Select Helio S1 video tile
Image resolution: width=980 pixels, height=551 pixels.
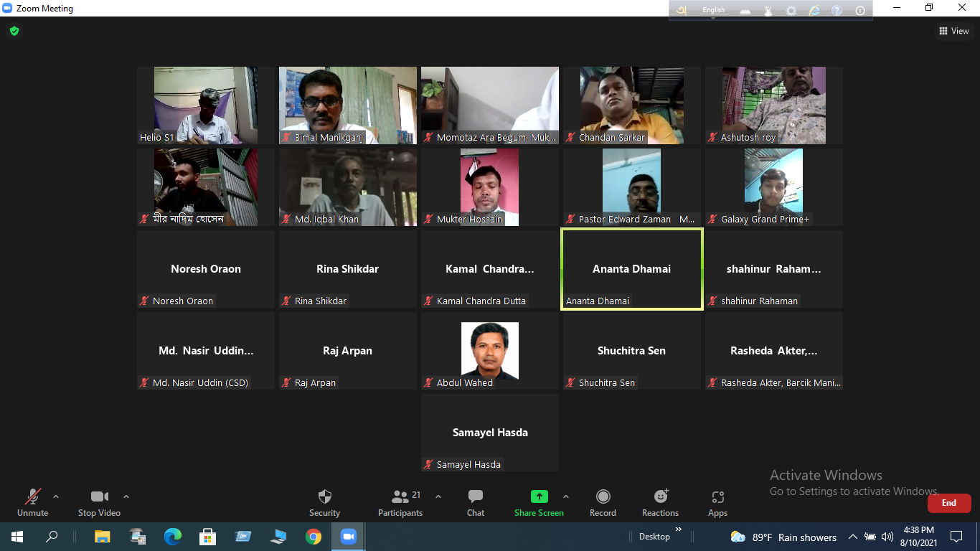click(206, 105)
